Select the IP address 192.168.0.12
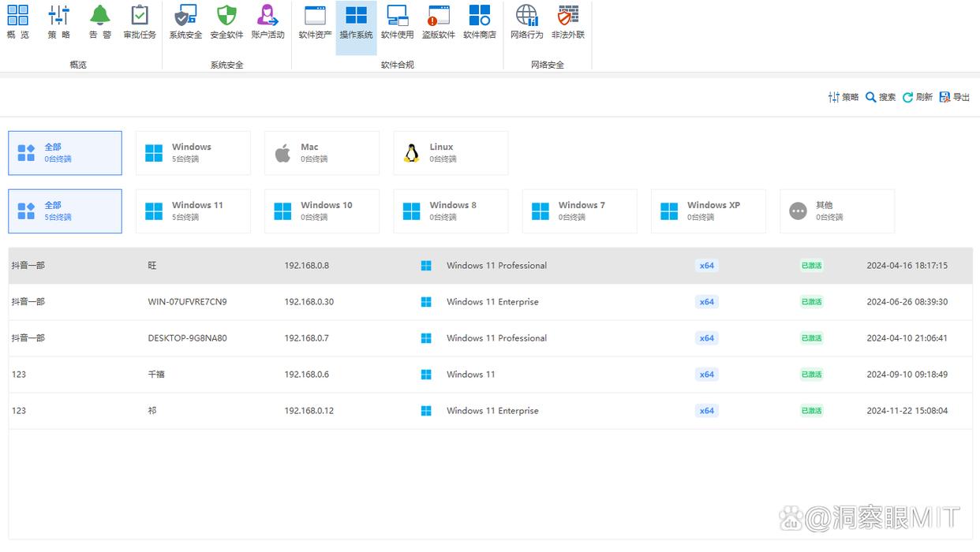The image size is (980, 552). (309, 411)
